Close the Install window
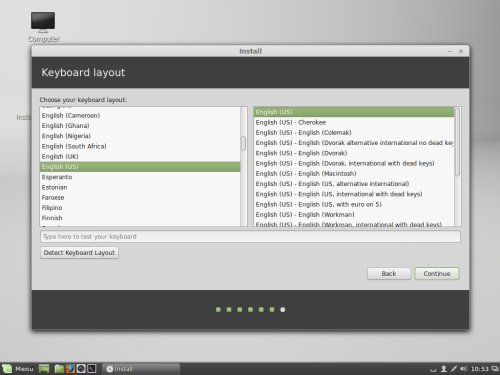 (461, 51)
